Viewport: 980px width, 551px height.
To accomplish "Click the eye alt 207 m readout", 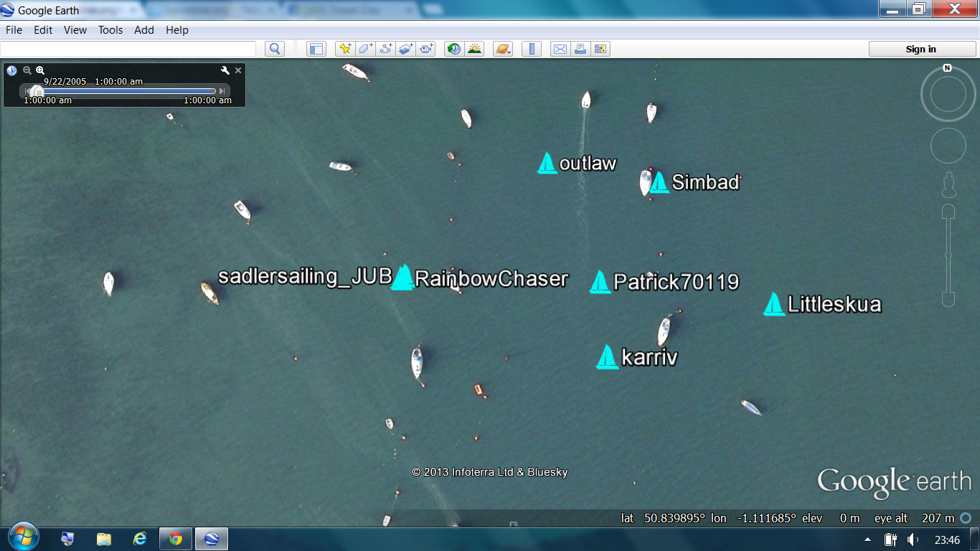I will (915, 518).
